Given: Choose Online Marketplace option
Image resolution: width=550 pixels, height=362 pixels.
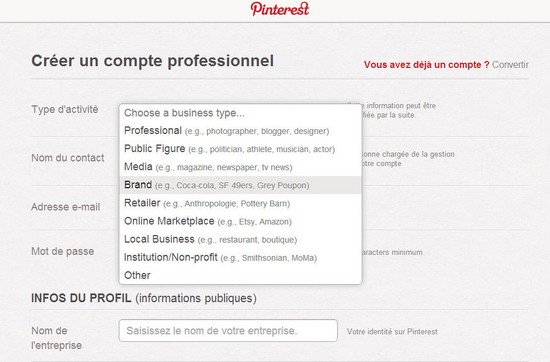Looking at the screenshot, I should click(x=240, y=221).
